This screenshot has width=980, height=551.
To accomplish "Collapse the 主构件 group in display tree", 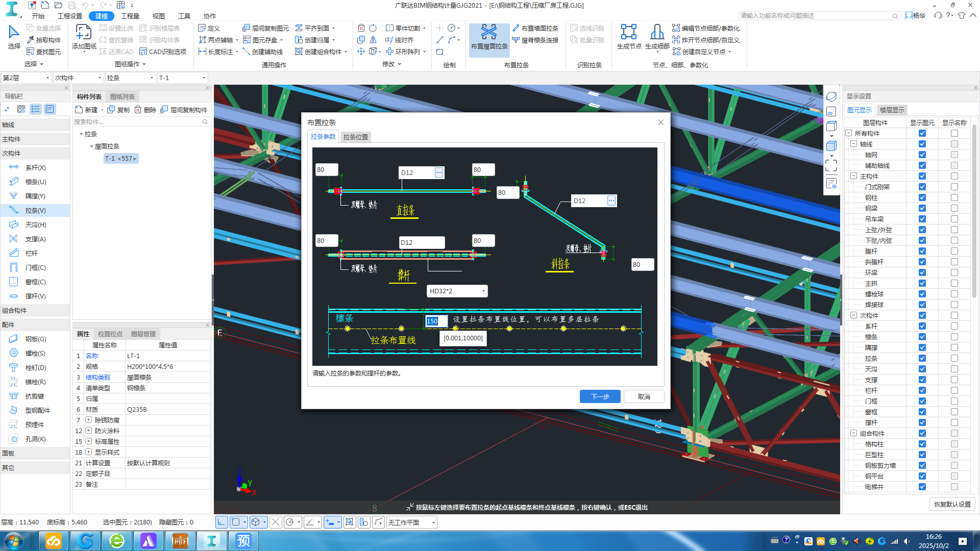I will click(853, 176).
